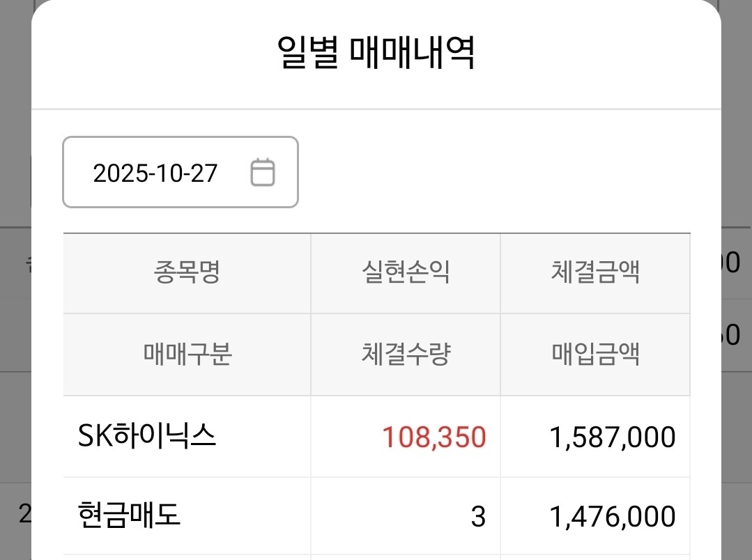The height and width of the screenshot is (560, 752).
Task: Click the executed amount 1,587,000
Action: point(612,437)
